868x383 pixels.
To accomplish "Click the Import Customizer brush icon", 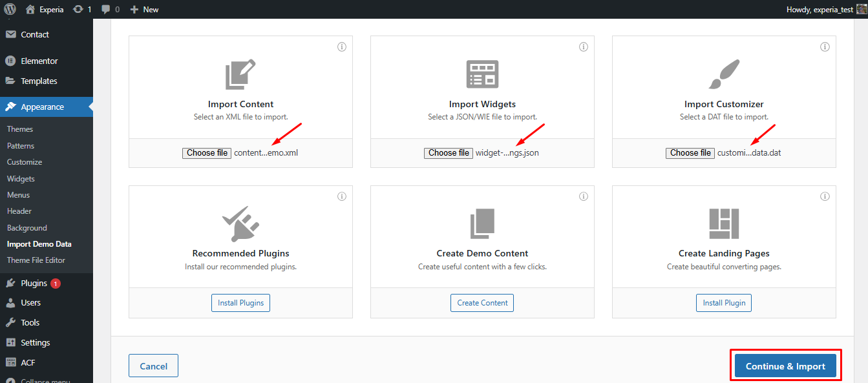I will 724,74.
